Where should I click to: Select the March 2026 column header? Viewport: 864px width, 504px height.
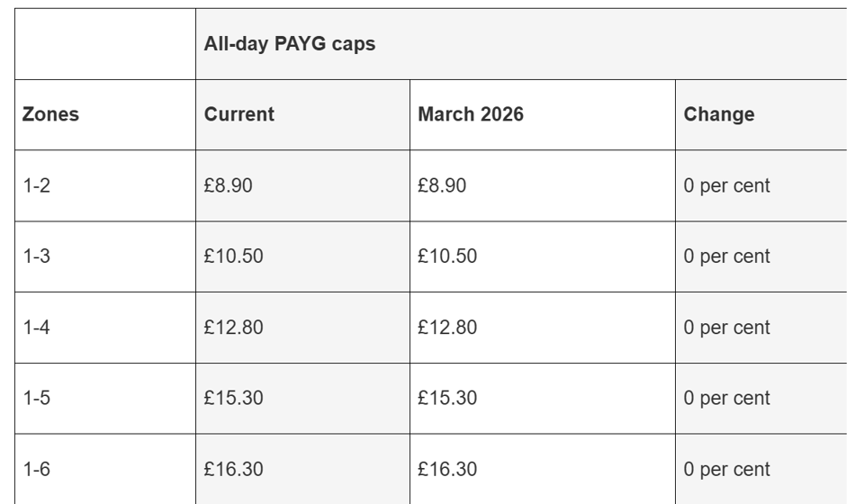[542, 114]
